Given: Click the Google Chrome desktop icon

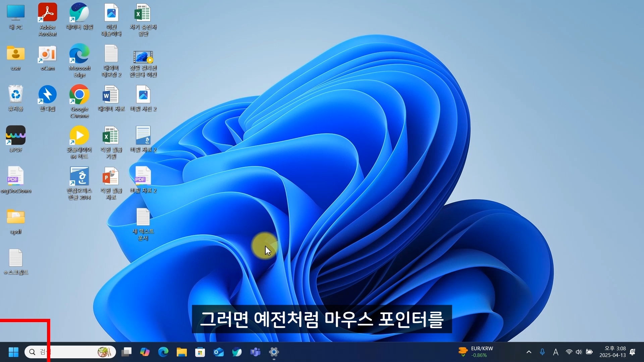Looking at the screenshot, I should [x=79, y=95].
